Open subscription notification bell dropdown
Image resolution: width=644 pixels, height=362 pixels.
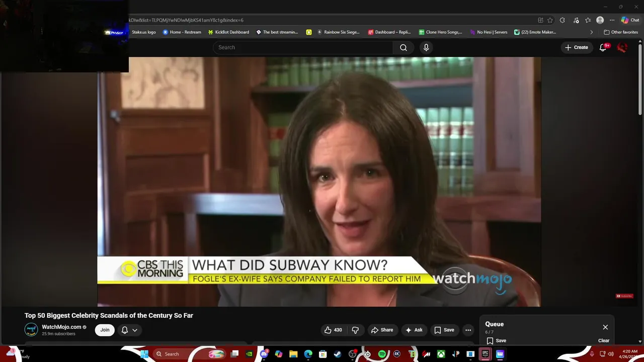[x=129, y=330]
